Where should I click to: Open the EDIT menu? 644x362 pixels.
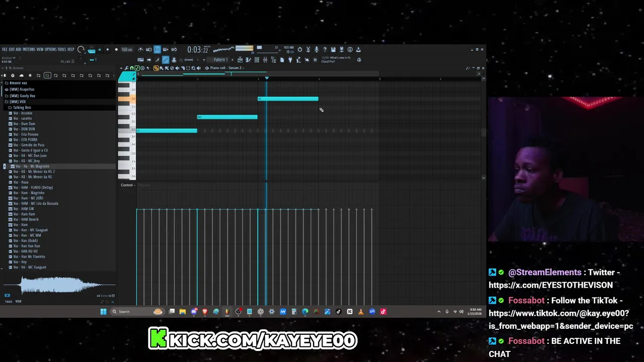[12, 49]
